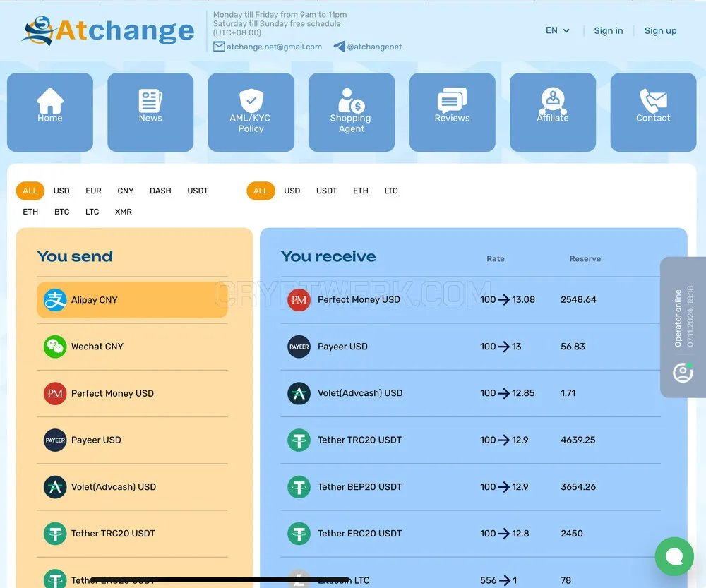Click Payeer icon in You send list
The image size is (706, 588).
click(55, 440)
